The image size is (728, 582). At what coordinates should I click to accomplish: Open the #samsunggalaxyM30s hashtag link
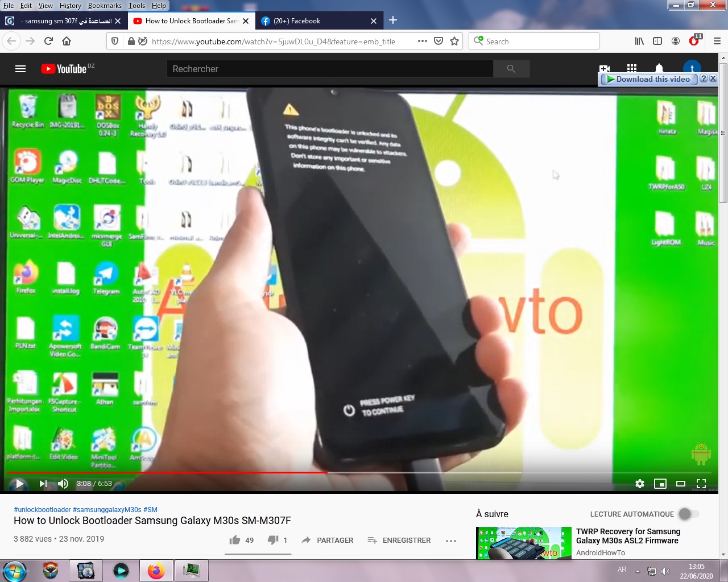coord(107,510)
